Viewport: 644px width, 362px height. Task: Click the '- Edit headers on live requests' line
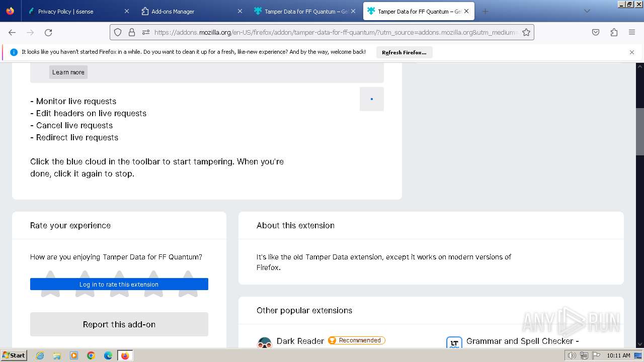89,113
